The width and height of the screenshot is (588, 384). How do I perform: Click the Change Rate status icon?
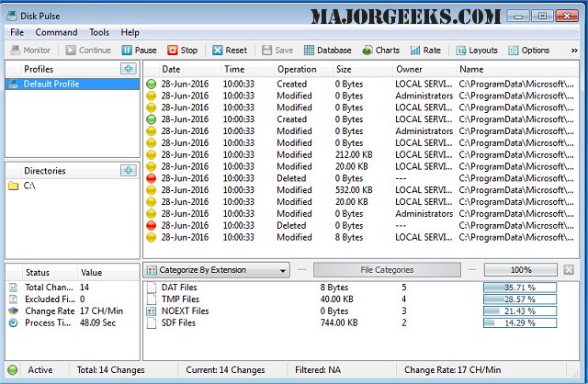coord(14,311)
